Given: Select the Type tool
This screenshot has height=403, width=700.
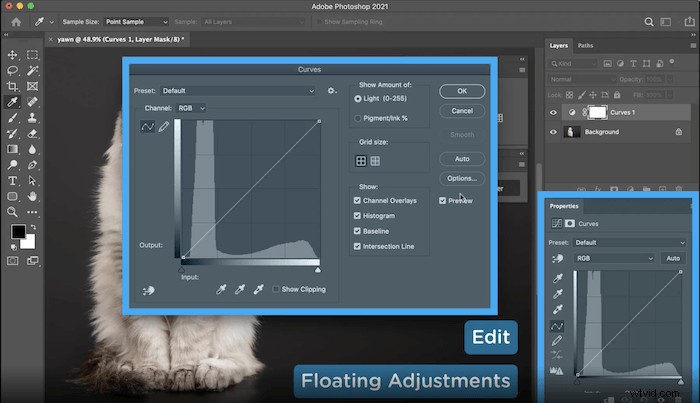Looking at the screenshot, I should click(12, 181).
